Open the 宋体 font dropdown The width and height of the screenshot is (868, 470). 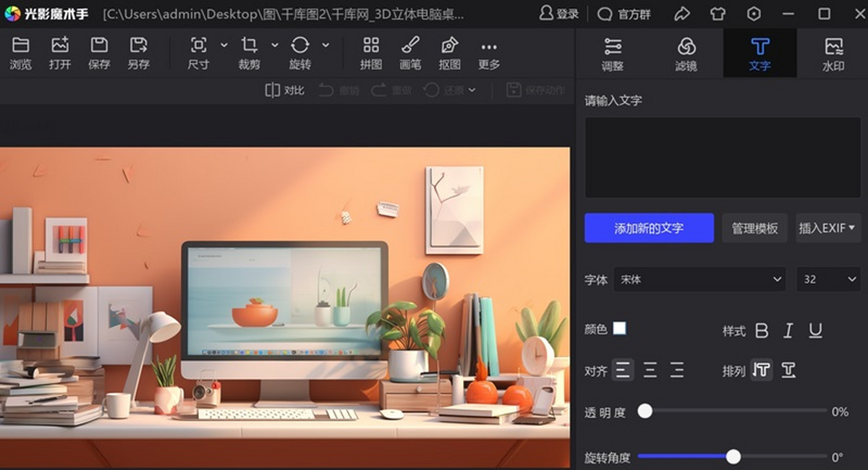[699, 280]
